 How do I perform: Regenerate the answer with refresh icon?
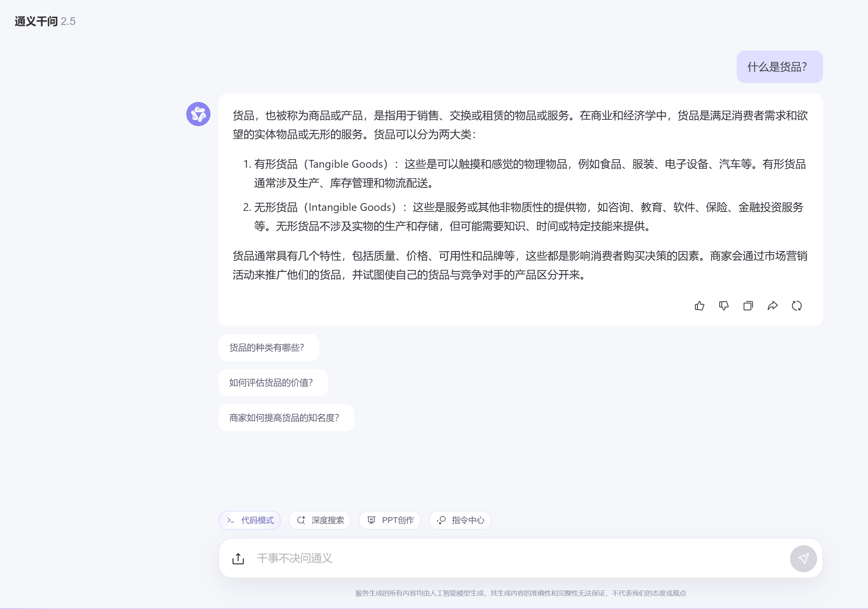coord(796,305)
